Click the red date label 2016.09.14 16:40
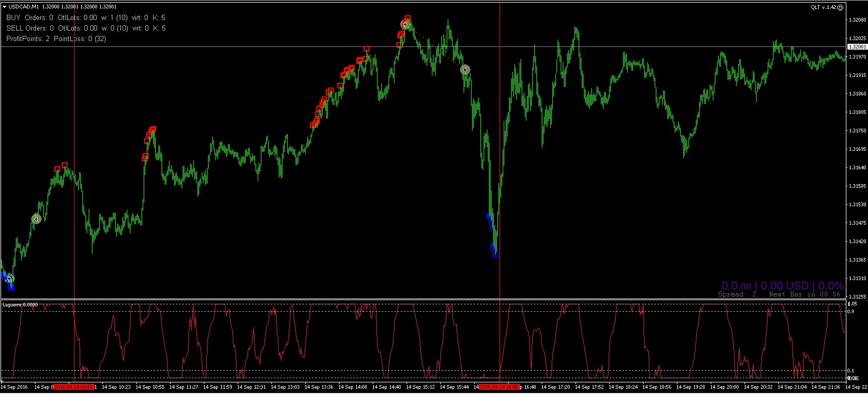The width and height of the screenshot is (868, 394). pos(499,387)
